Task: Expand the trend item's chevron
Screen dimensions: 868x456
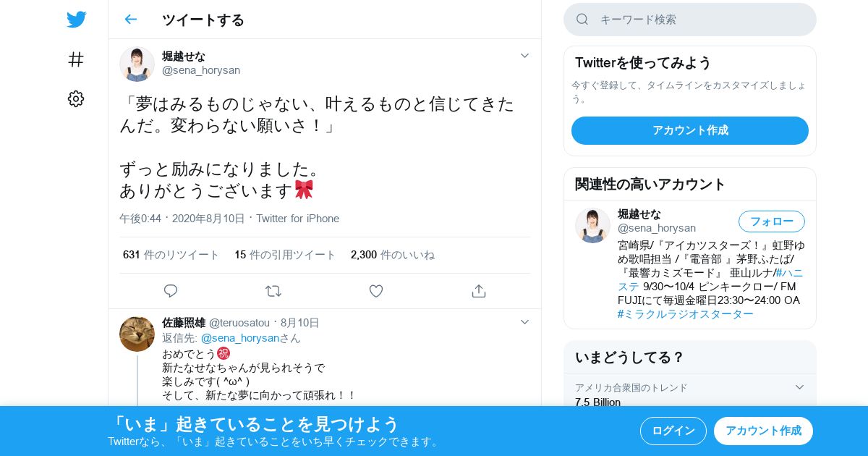Action: 799,387
